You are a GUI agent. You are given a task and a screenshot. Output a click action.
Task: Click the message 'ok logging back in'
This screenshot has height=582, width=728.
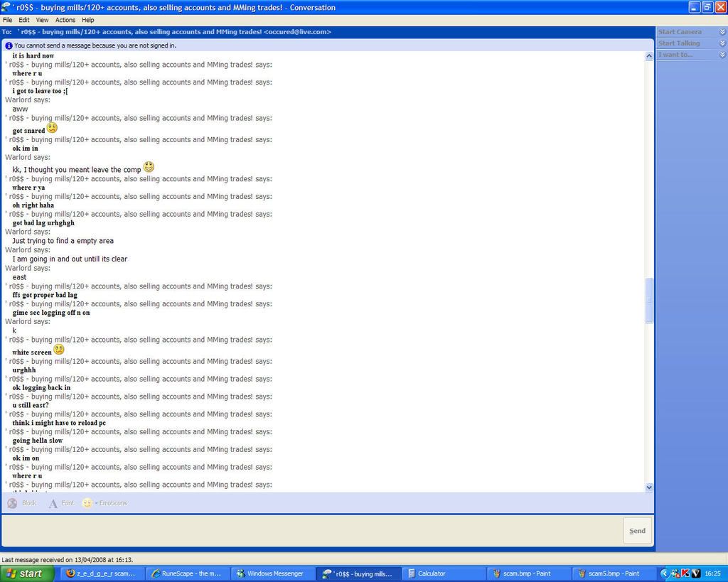click(x=41, y=387)
